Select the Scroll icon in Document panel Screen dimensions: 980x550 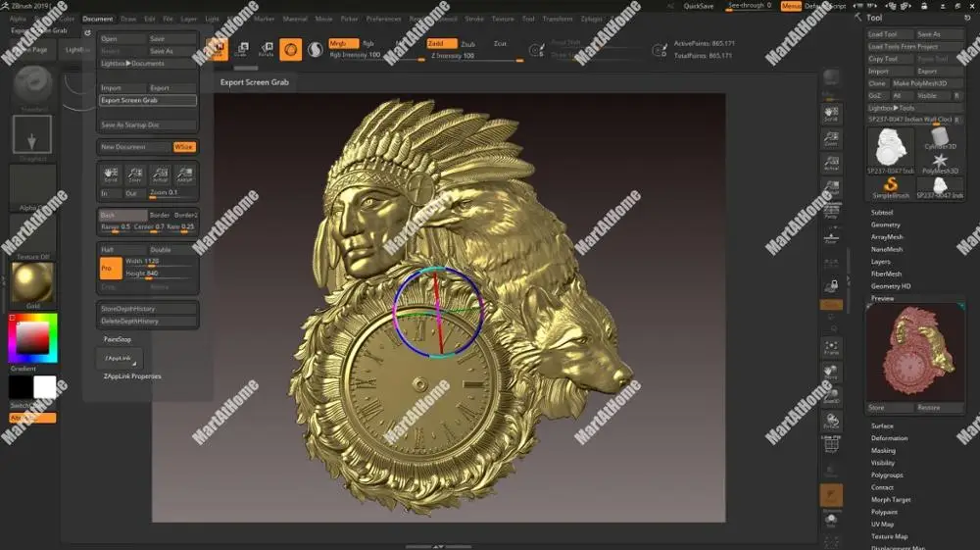111,174
